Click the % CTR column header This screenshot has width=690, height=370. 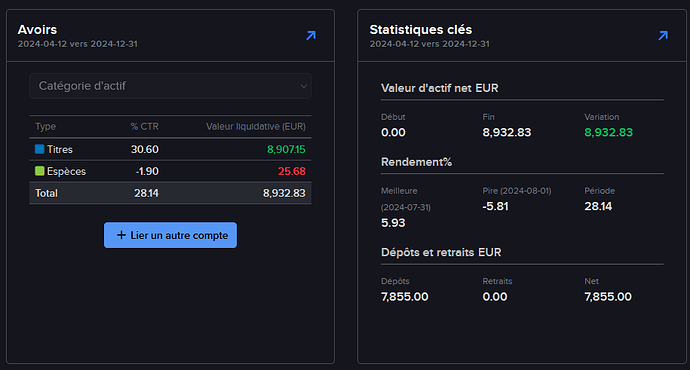(144, 126)
